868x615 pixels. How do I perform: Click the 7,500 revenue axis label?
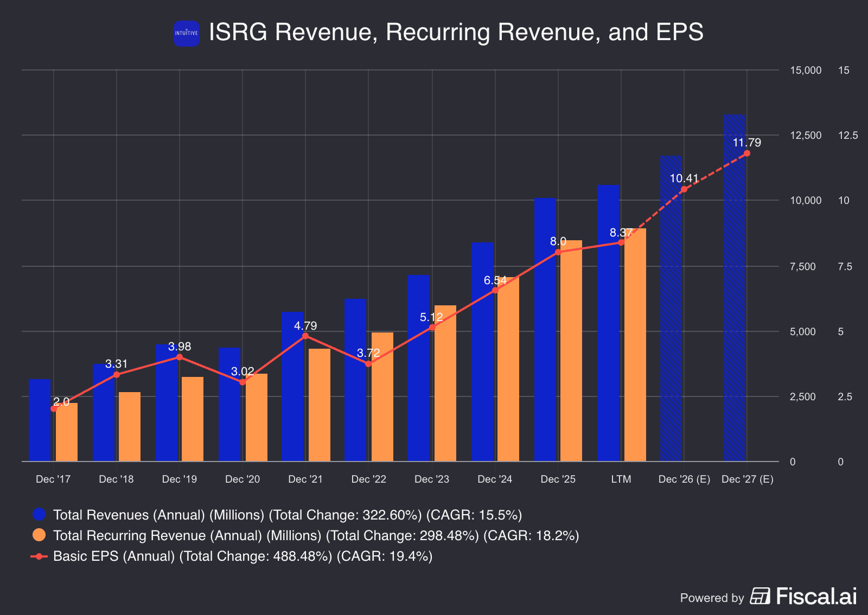pyautogui.click(x=803, y=266)
